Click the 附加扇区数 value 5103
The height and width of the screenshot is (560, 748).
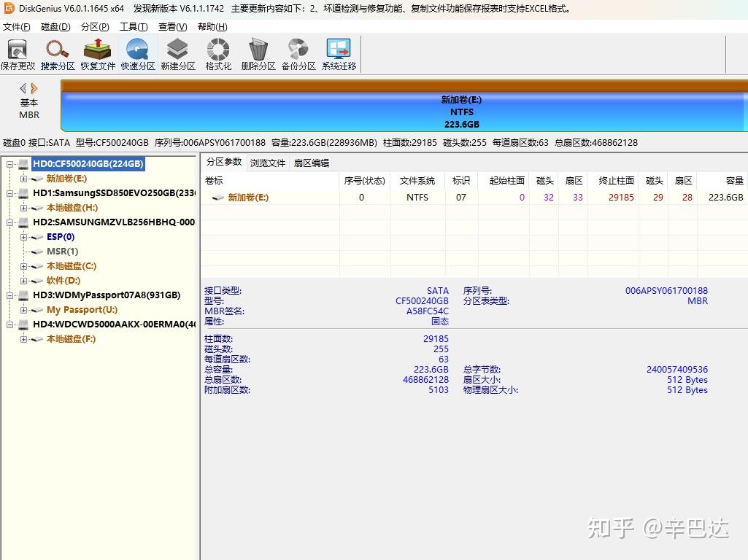pyautogui.click(x=439, y=390)
